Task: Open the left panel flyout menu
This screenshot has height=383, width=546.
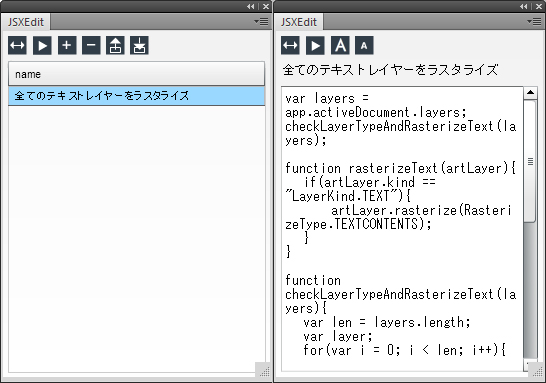Action: [x=261, y=22]
